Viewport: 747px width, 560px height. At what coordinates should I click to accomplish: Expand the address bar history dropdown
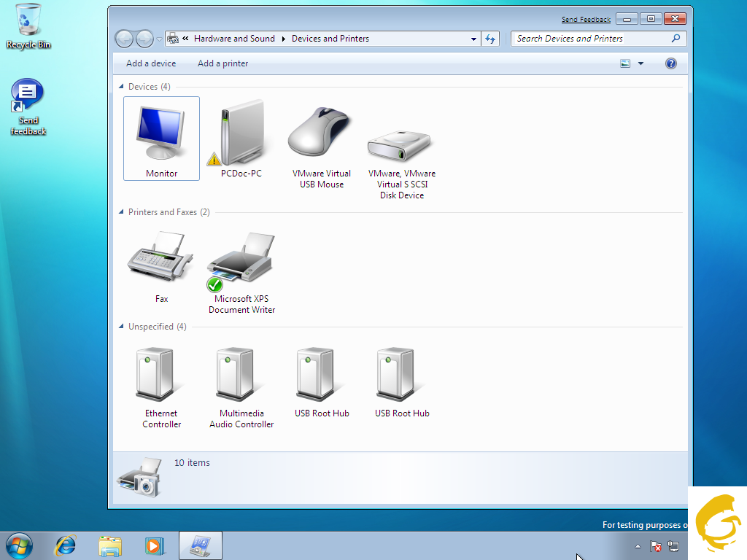coord(473,39)
